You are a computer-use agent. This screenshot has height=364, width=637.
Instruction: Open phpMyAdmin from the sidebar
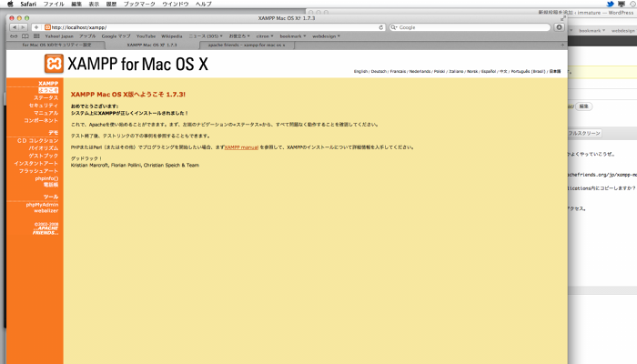tap(42, 205)
